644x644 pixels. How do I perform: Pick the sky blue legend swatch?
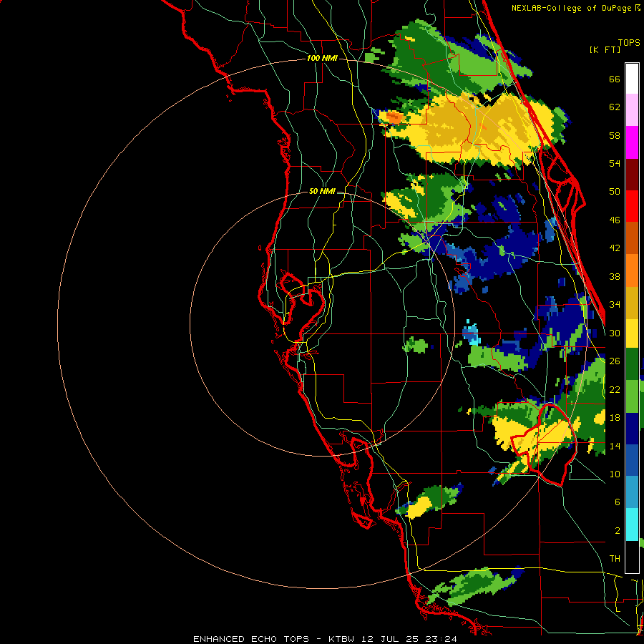[632, 493]
